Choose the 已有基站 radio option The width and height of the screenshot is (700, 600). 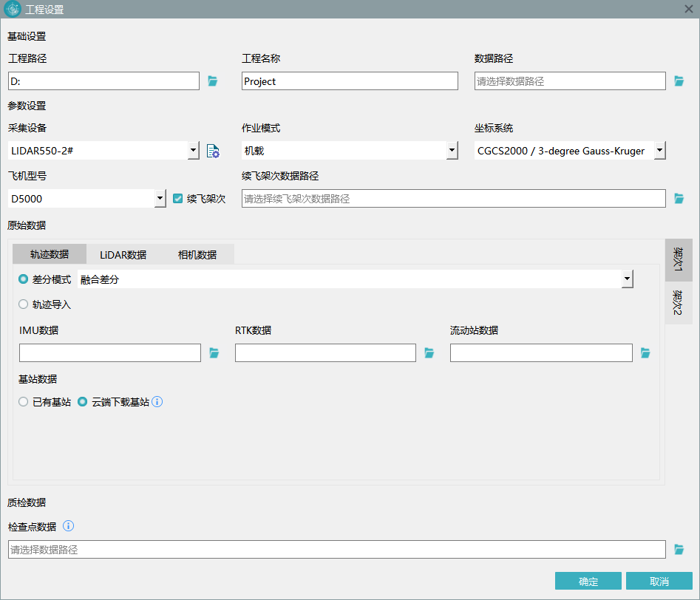(x=24, y=402)
